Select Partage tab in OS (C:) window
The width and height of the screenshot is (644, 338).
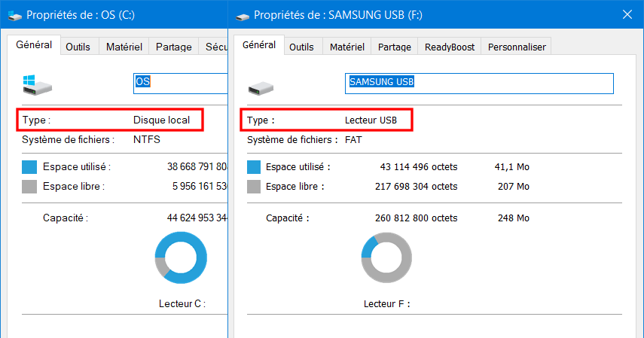click(x=174, y=47)
